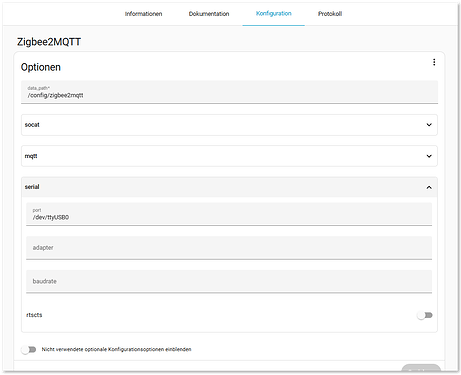Select the Konfiguration tab
This screenshot has height=375, width=461.
point(274,14)
